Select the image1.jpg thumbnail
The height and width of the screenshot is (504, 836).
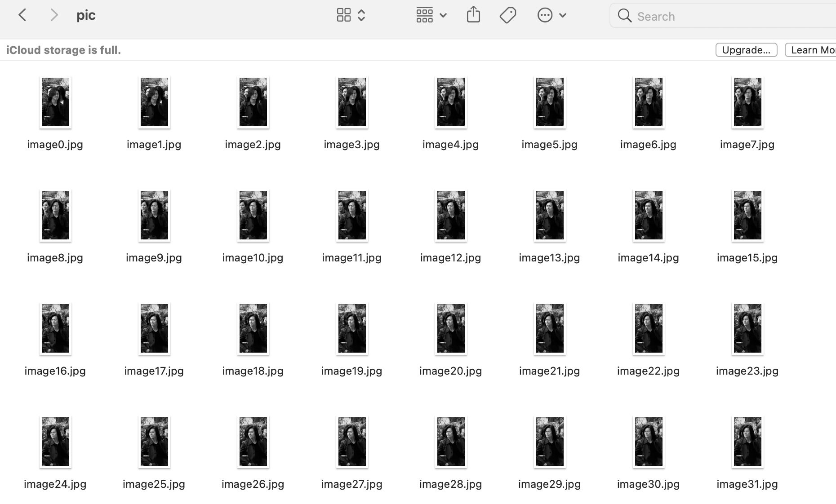pyautogui.click(x=154, y=102)
